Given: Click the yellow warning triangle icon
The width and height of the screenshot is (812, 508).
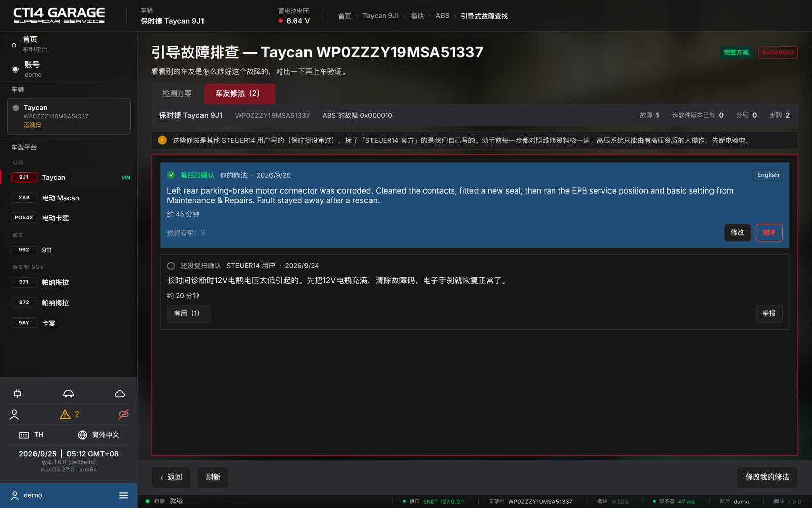Looking at the screenshot, I should coord(65,415).
